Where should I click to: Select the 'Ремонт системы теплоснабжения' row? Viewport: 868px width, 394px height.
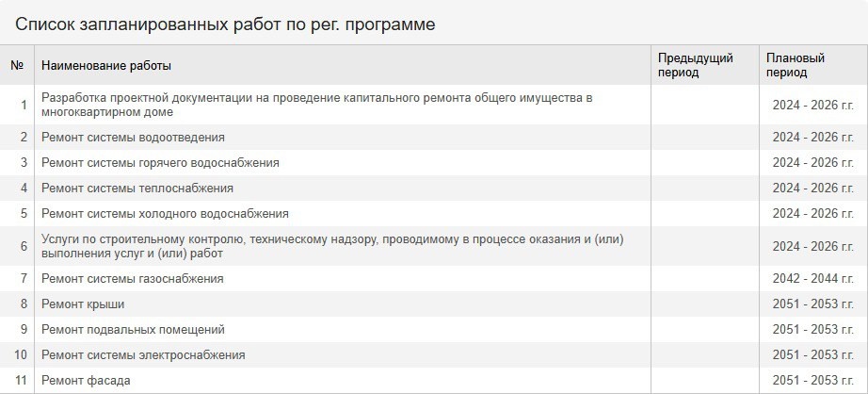pos(434,189)
